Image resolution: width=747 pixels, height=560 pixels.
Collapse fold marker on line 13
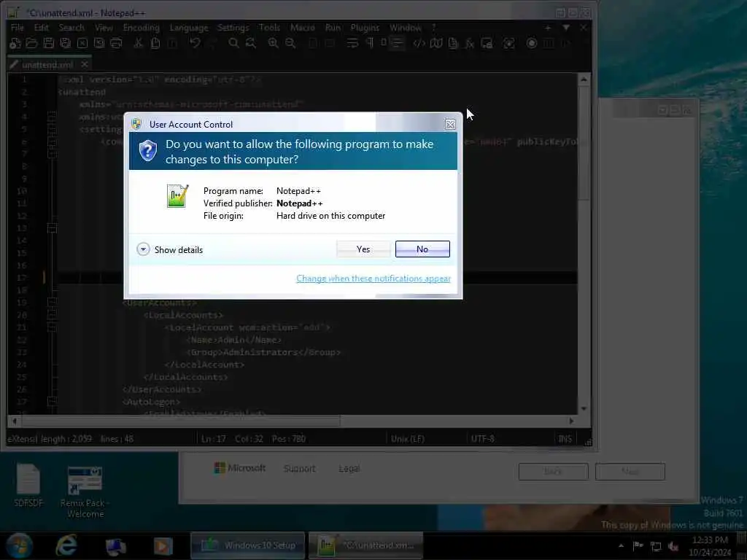[52, 228]
